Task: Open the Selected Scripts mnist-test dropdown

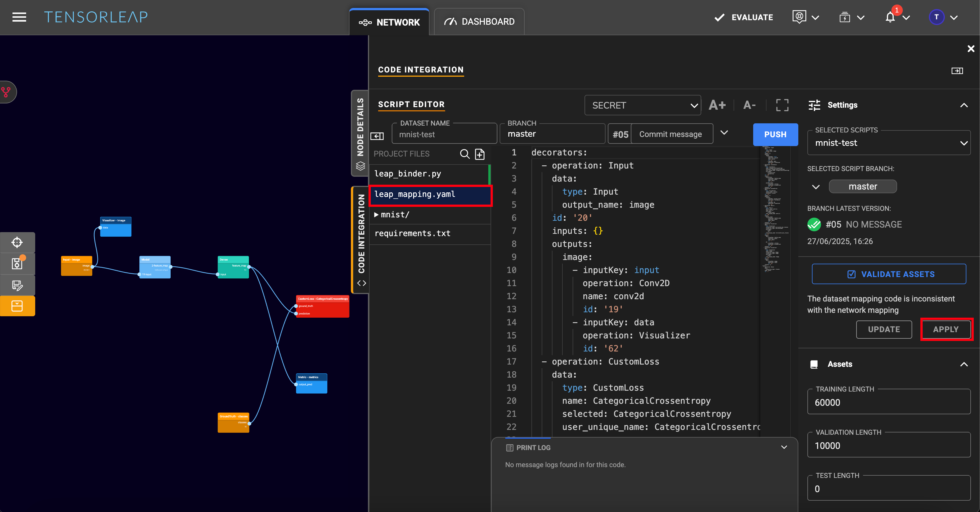Action: click(889, 143)
